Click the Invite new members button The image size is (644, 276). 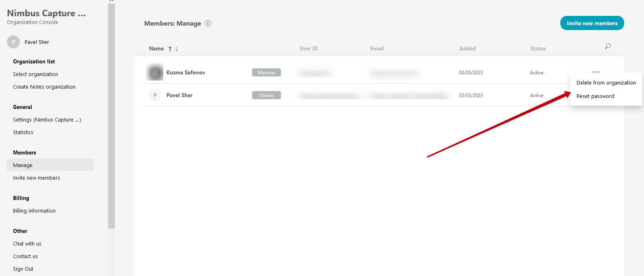(x=592, y=23)
